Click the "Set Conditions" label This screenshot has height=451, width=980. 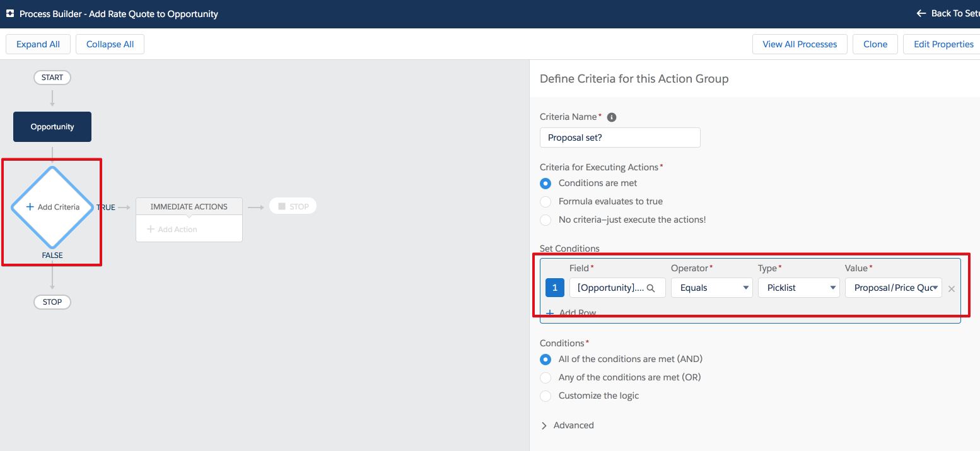(x=570, y=249)
